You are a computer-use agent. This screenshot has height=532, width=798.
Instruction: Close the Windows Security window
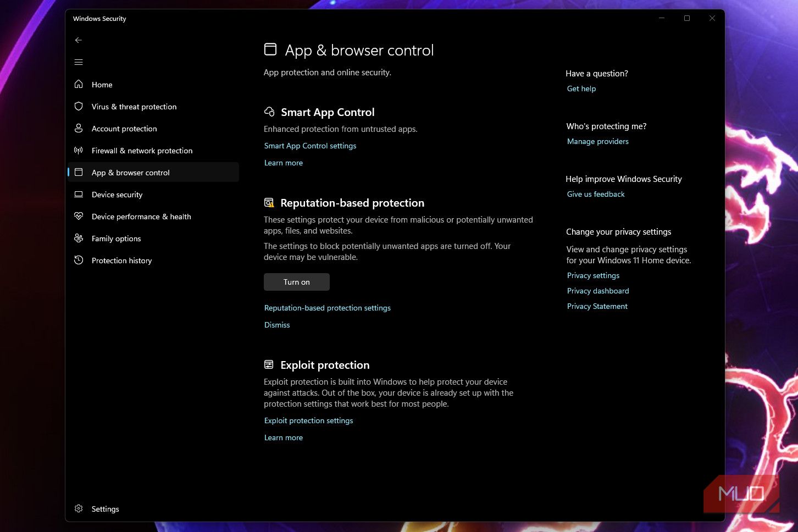[x=712, y=18]
